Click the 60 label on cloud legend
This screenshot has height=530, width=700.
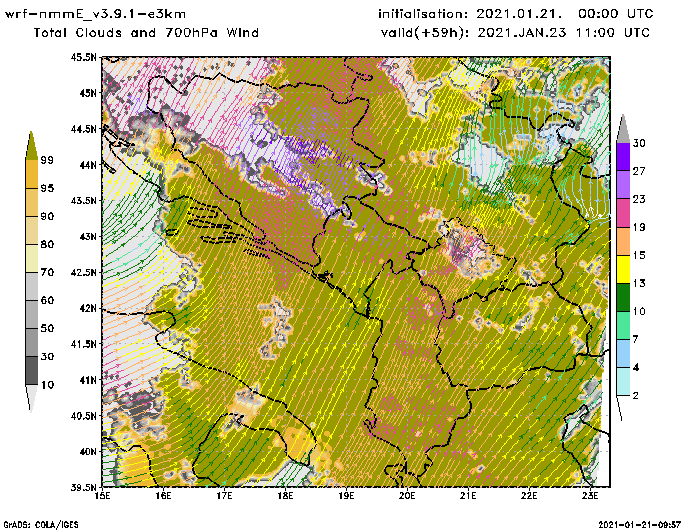click(47, 300)
